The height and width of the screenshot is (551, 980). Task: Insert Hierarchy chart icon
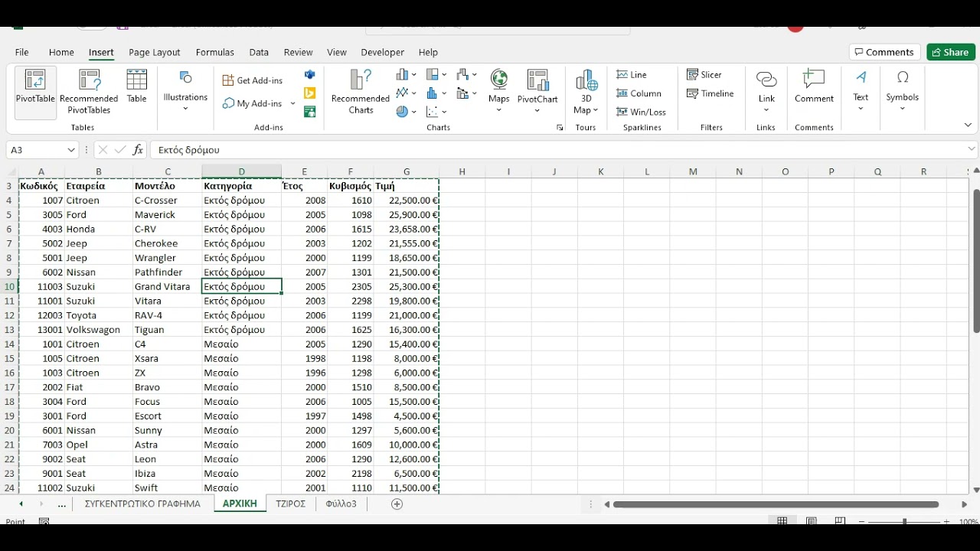[x=436, y=75]
